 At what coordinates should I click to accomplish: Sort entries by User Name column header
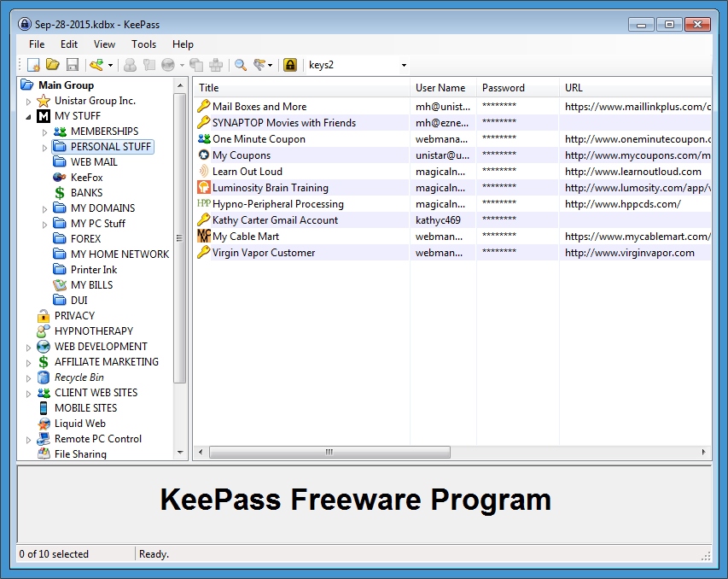(x=444, y=88)
